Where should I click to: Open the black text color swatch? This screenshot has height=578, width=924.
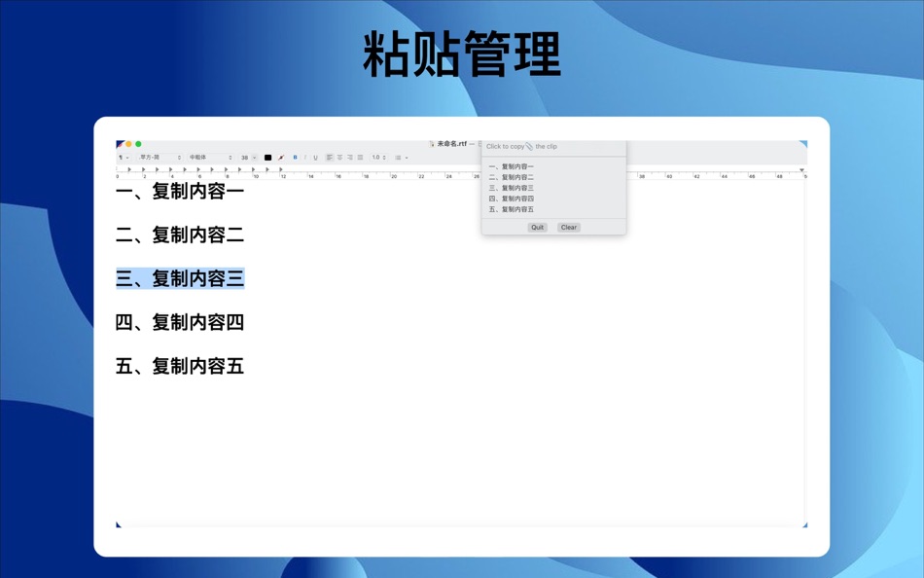click(x=267, y=157)
